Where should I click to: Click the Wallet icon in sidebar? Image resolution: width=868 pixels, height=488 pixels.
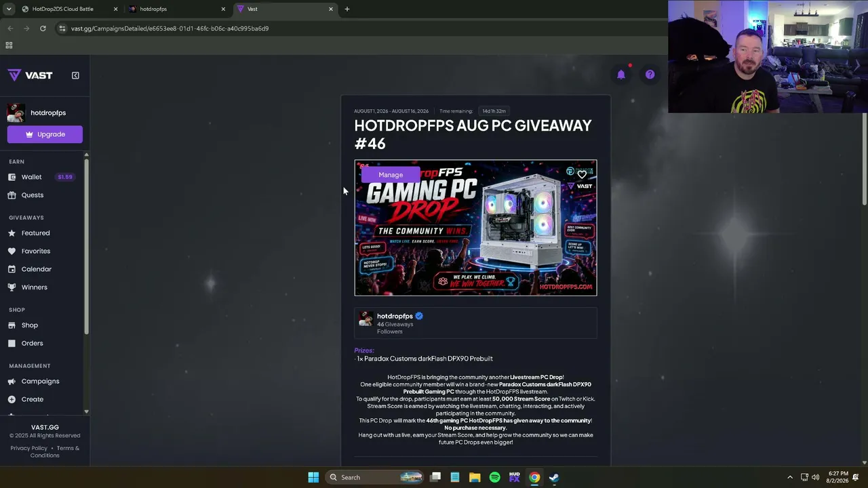pyautogui.click(x=12, y=177)
